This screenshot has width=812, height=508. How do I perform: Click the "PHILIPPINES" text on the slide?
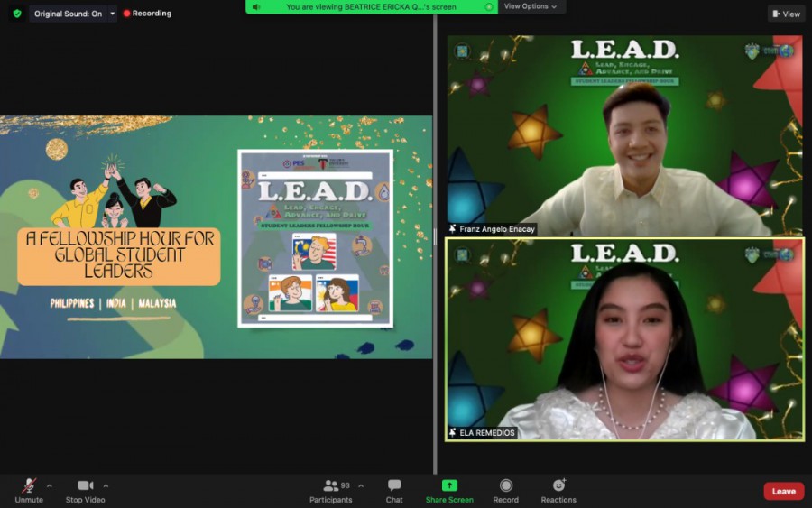click(x=72, y=303)
